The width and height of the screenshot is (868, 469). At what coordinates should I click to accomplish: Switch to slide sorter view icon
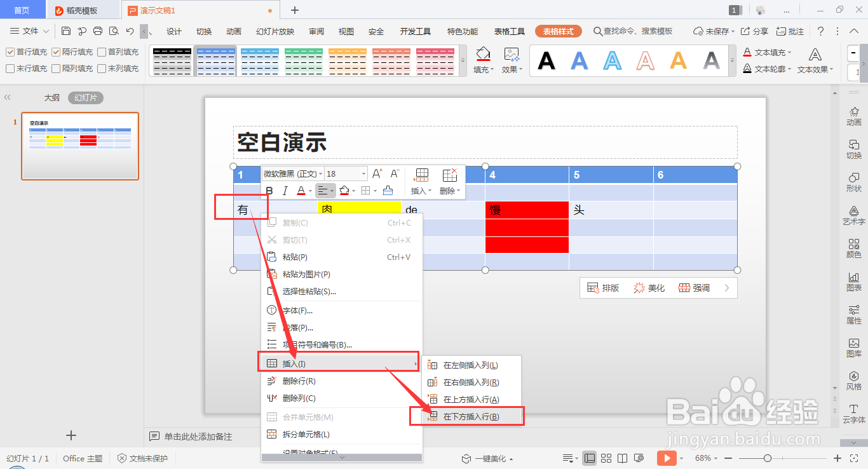[606, 458]
